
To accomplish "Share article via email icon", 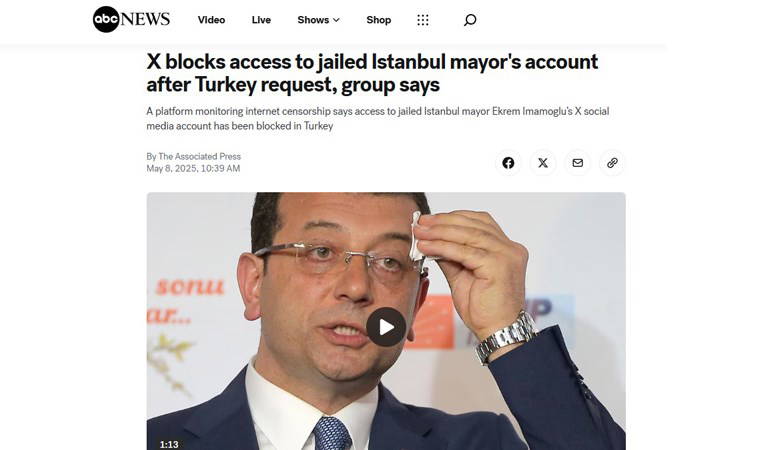I will click(577, 163).
